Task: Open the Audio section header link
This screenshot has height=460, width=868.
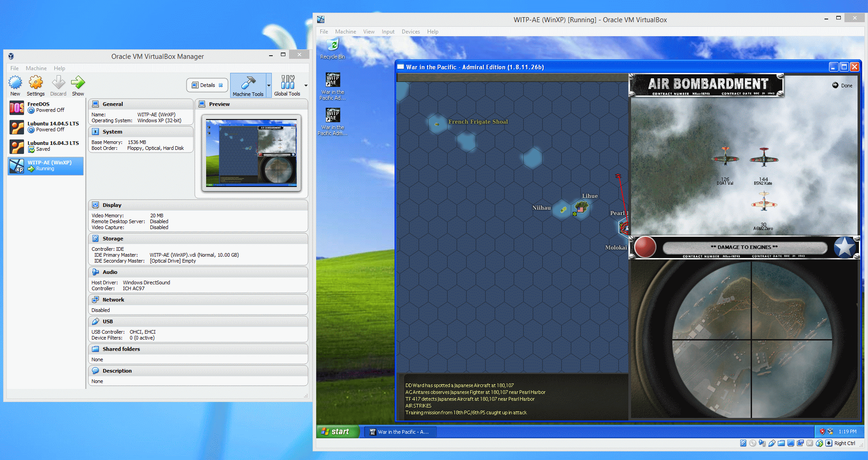Action: pyautogui.click(x=110, y=272)
